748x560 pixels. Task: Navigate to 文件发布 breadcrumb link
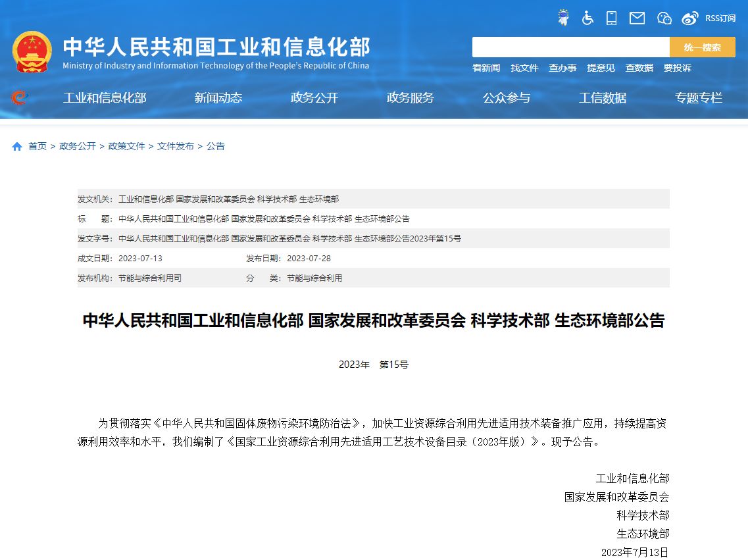click(x=175, y=146)
